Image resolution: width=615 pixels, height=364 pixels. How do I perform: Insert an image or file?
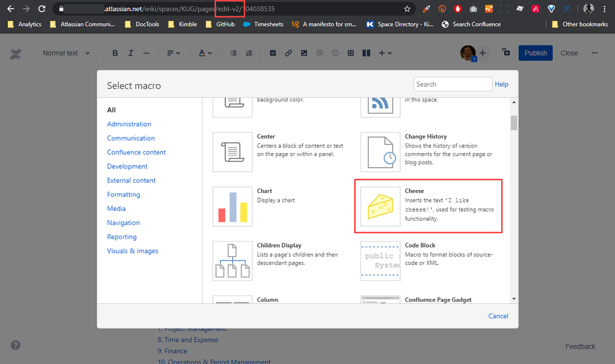(304, 53)
